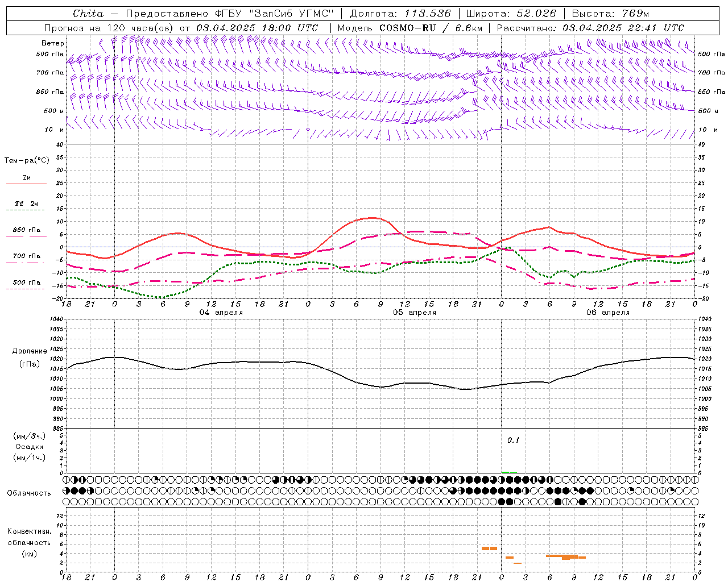The width and height of the screenshot is (728, 582).
Task: Click the "(км)" unit under convective cloudiness
Action: (29, 554)
